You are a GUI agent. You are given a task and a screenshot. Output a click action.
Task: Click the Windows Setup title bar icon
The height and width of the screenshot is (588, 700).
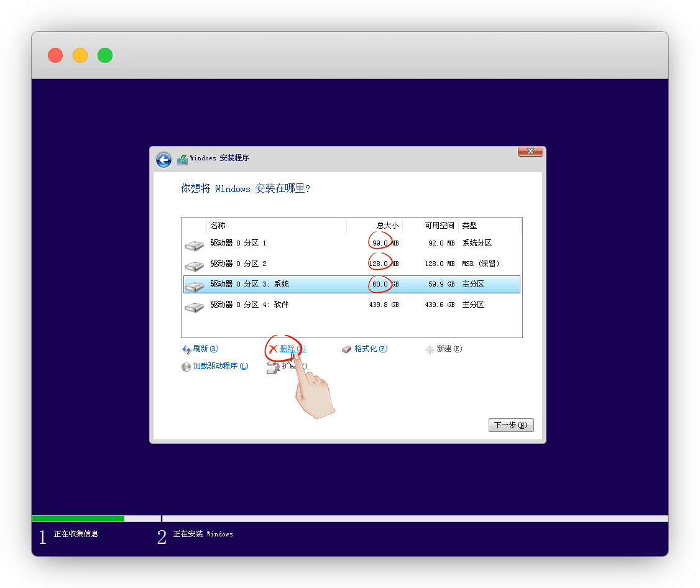point(182,160)
